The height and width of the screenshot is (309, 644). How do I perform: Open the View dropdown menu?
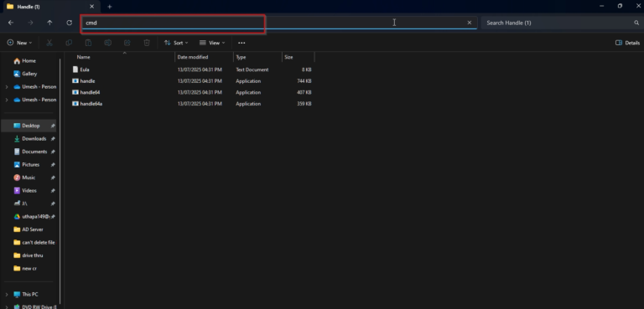tap(212, 43)
